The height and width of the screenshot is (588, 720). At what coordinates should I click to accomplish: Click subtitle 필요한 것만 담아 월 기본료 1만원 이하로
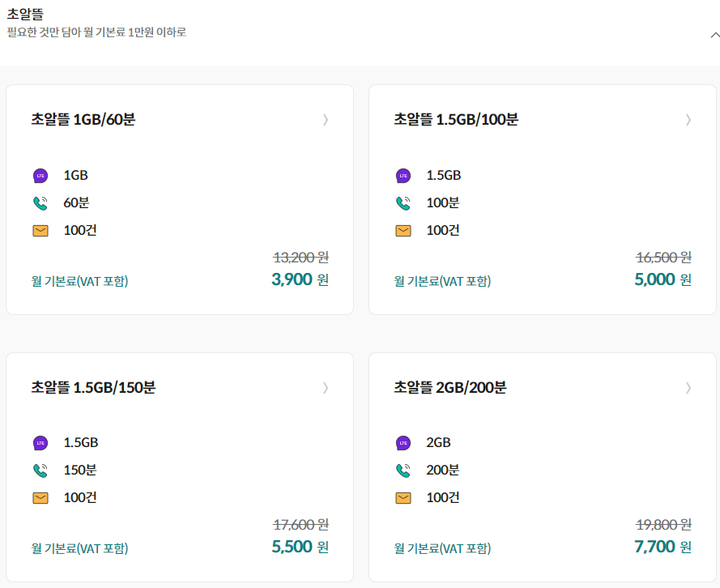click(96, 32)
